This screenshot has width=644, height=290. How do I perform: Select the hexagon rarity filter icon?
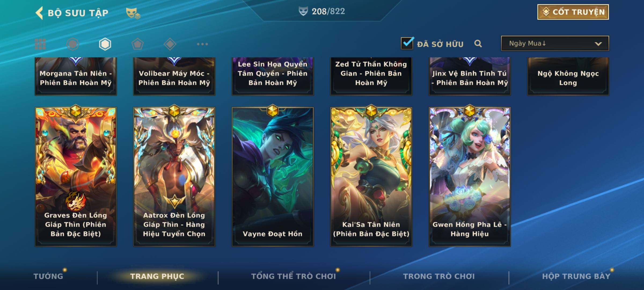[x=105, y=44]
